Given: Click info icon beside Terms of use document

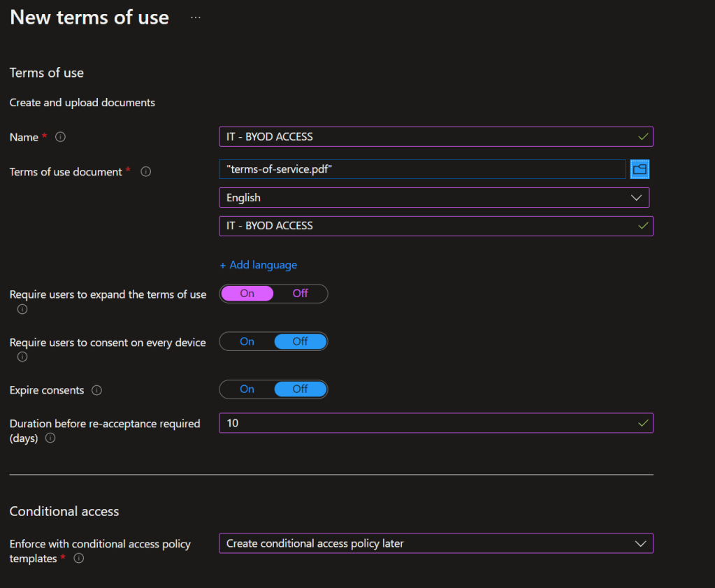Looking at the screenshot, I should point(145,171).
